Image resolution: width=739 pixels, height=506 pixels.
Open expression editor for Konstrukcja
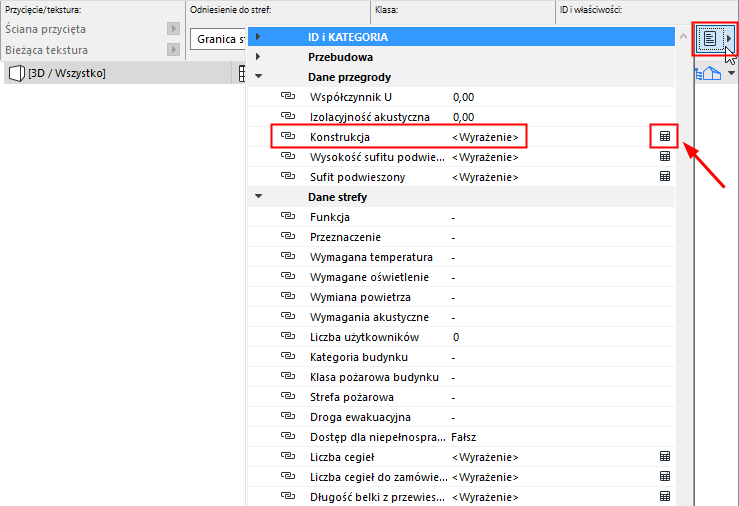point(665,136)
